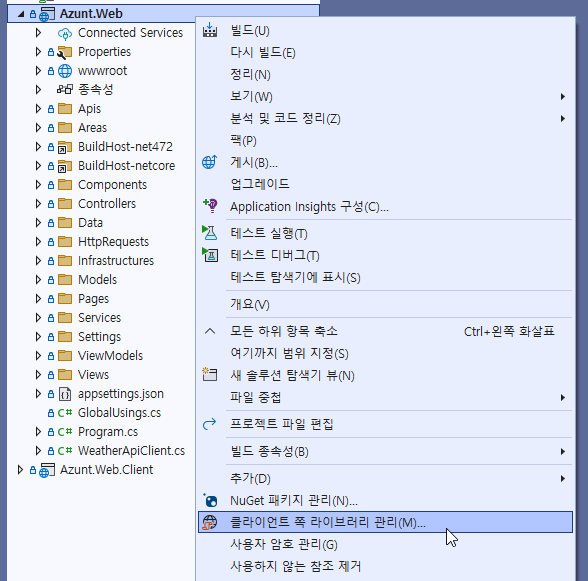Select 업그레이드 menu entry
Image resolution: width=588 pixels, height=581 pixels.
point(385,184)
